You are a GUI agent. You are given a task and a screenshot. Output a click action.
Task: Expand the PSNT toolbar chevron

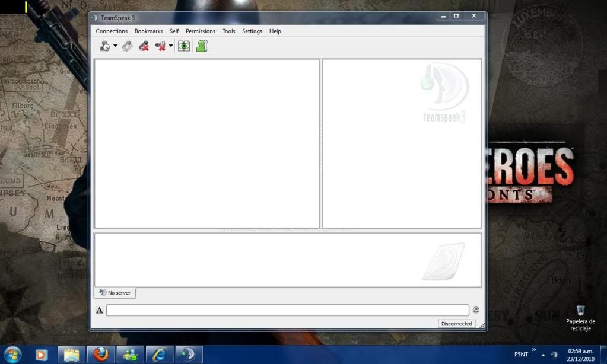(534, 350)
